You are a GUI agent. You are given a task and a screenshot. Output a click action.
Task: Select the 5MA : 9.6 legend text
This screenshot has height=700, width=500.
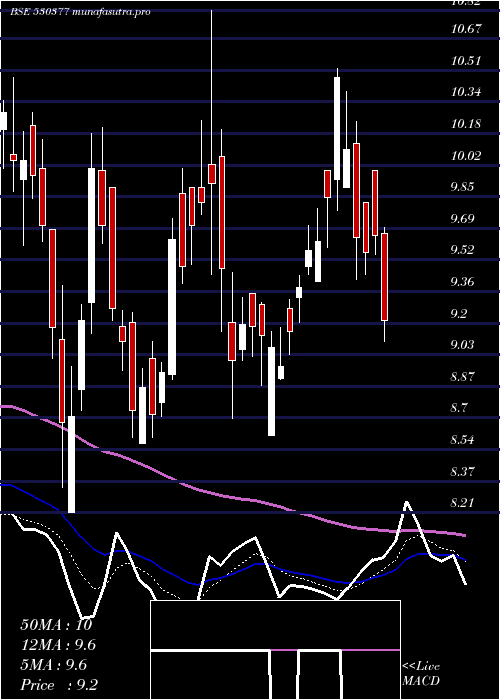(x=54, y=665)
